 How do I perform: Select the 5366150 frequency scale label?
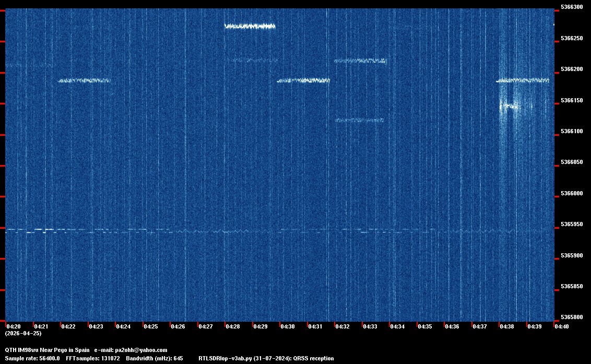[x=571, y=100]
